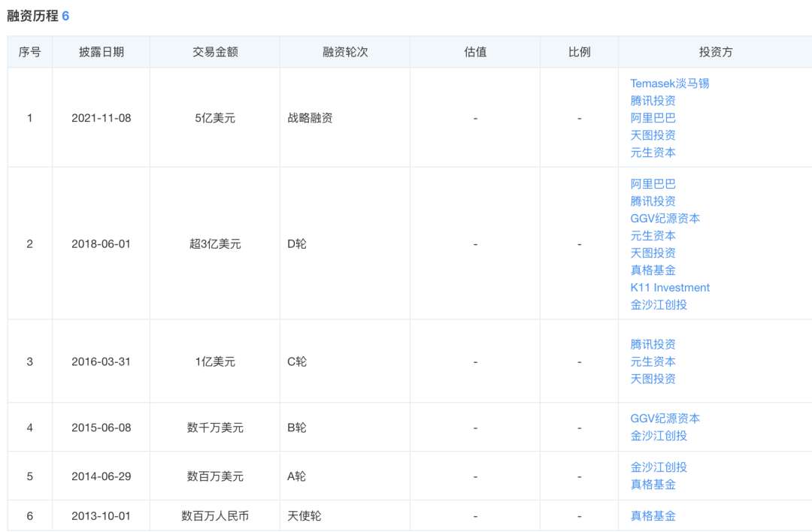Click the 融资历程 section heading
812x532 pixels.
point(32,16)
